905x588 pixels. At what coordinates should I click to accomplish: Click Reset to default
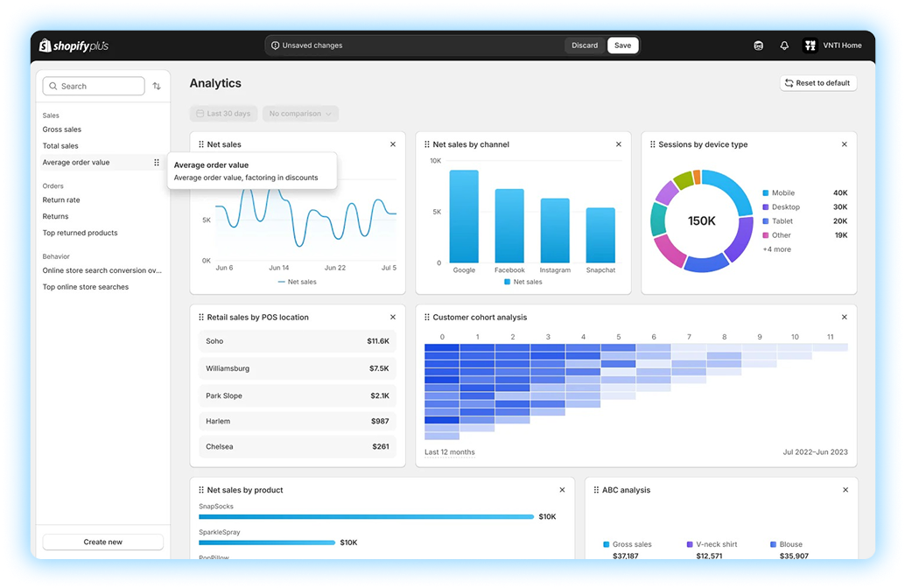[x=817, y=83]
